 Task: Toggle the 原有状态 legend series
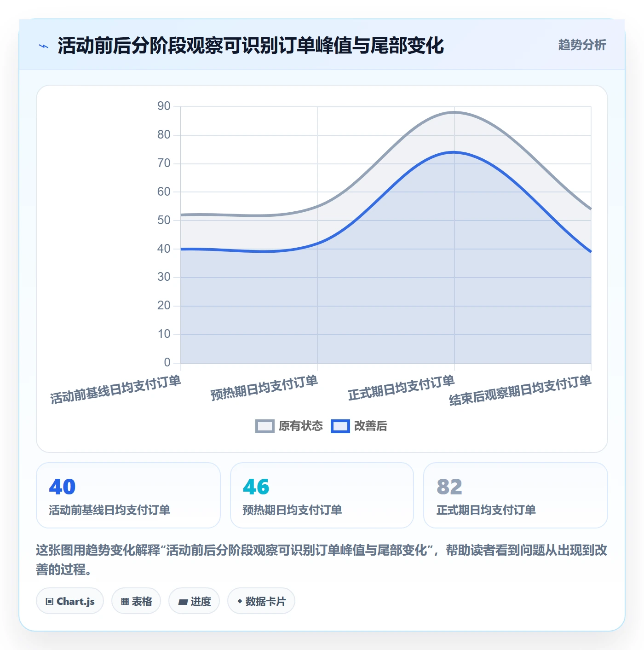(289, 426)
